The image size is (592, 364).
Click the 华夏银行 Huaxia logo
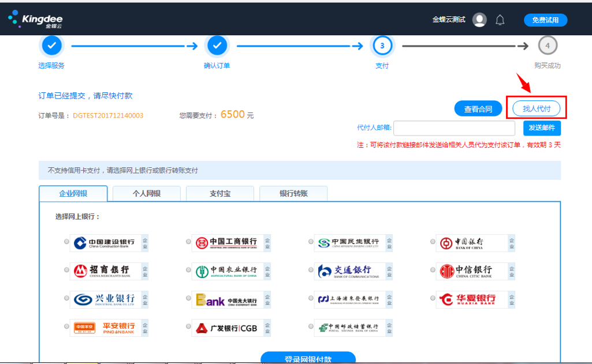tap(475, 299)
